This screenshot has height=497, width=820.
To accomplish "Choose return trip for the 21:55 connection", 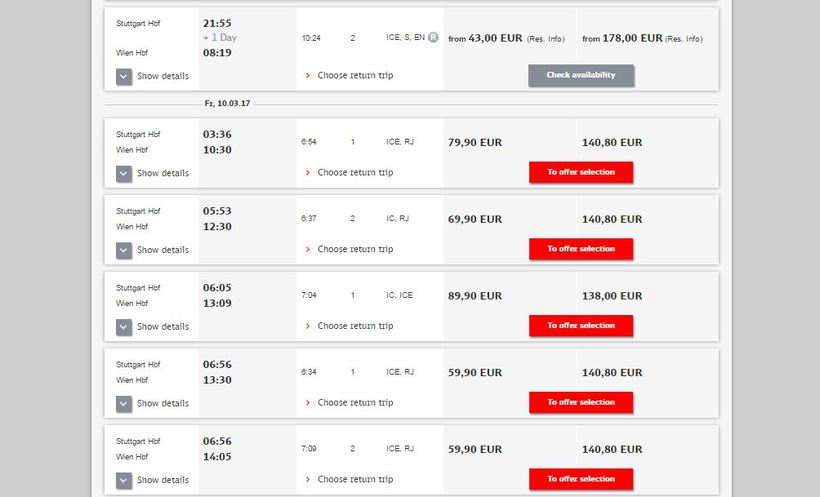I will [355, 76].
